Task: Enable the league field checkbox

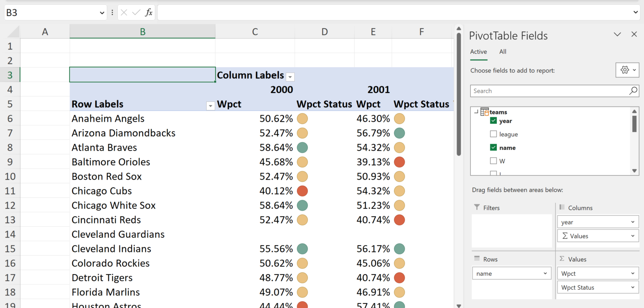Action: tap(493, 134)
